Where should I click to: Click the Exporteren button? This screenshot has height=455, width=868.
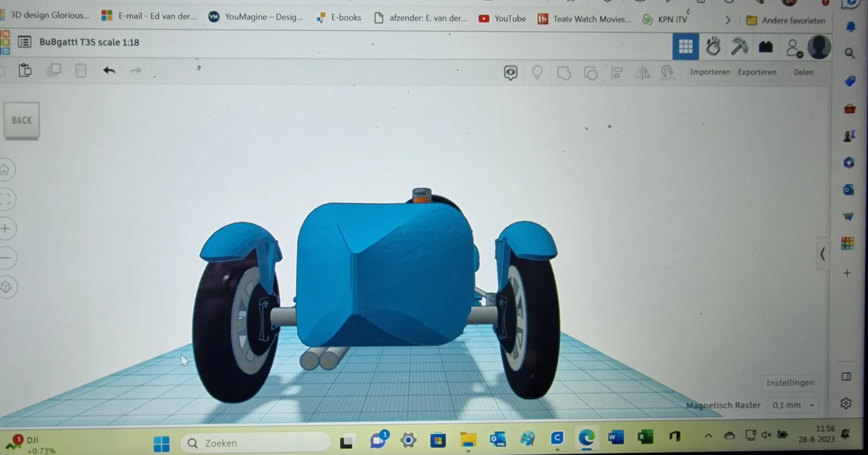pyautogui.click(x=757, y=72)
